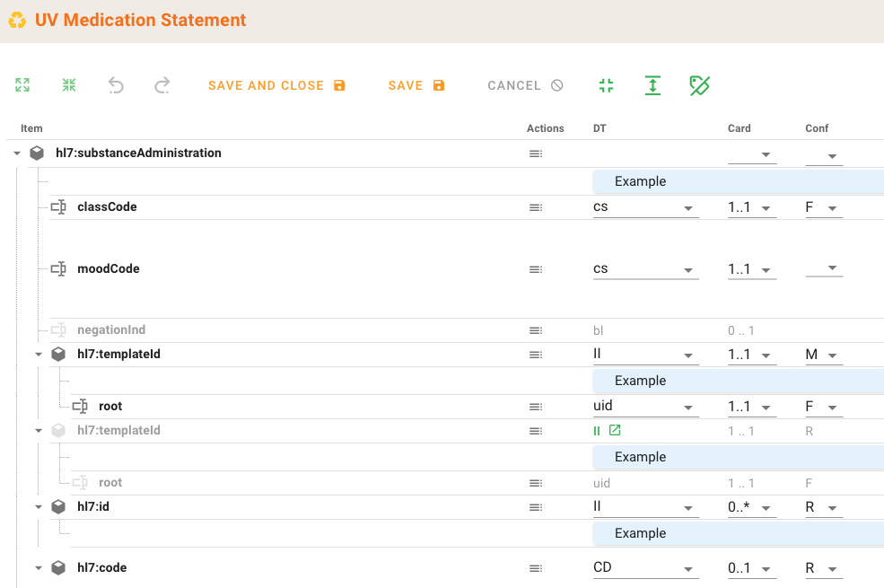This screenshot has width=884, height=588.
Task: Collapse the hl7:code tree node
Action: [x=39, y=568]
